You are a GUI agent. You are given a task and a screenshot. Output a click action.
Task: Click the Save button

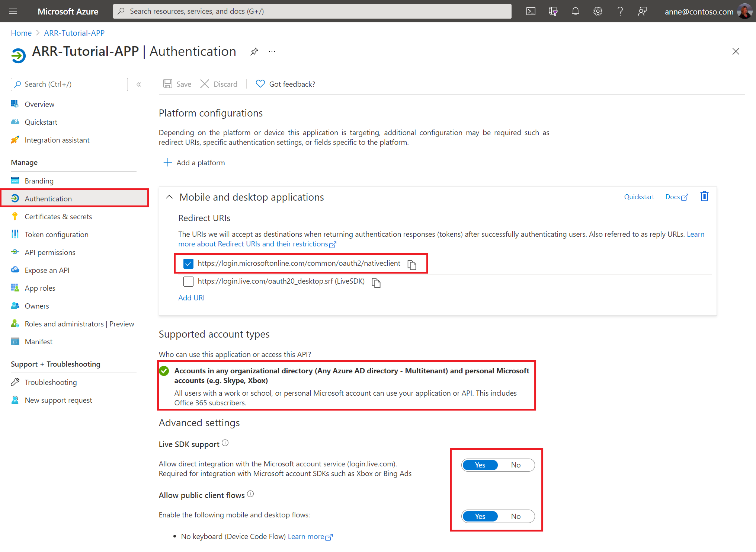pos(179,83)
